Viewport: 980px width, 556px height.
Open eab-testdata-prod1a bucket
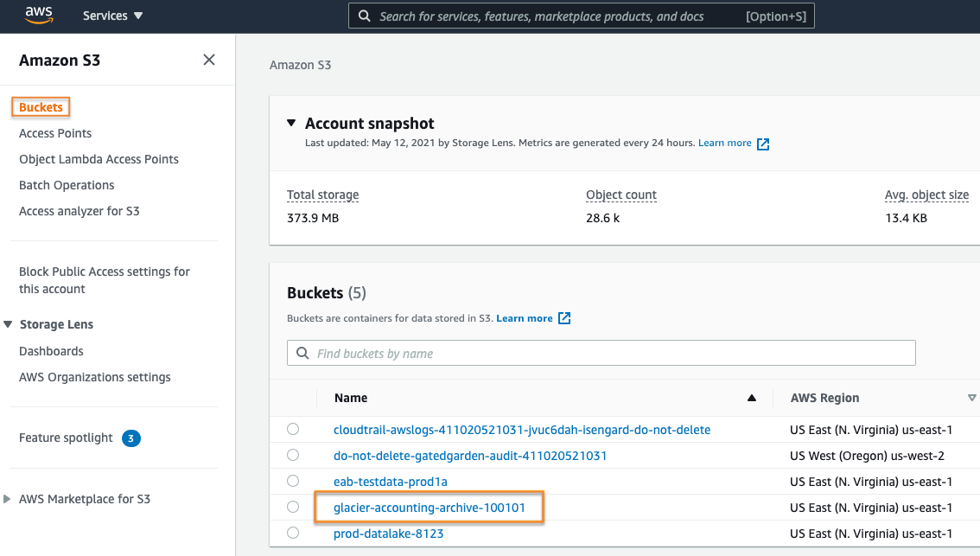(390, 482)
